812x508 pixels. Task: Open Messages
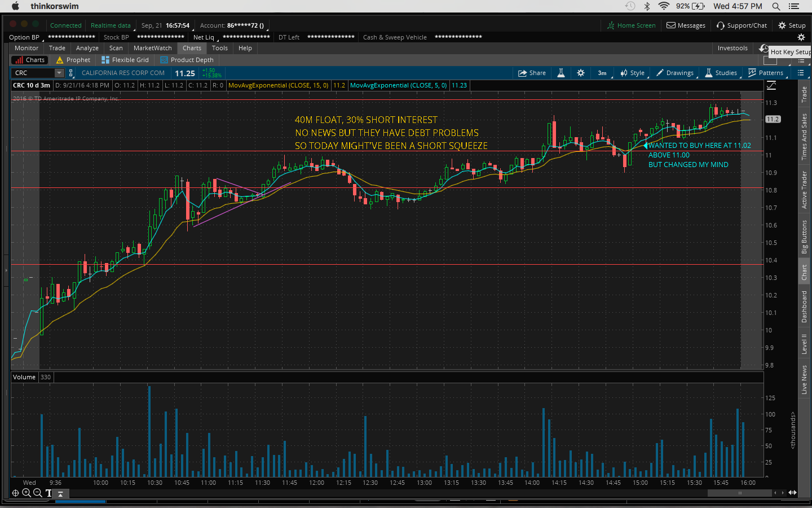pos(686,25)
